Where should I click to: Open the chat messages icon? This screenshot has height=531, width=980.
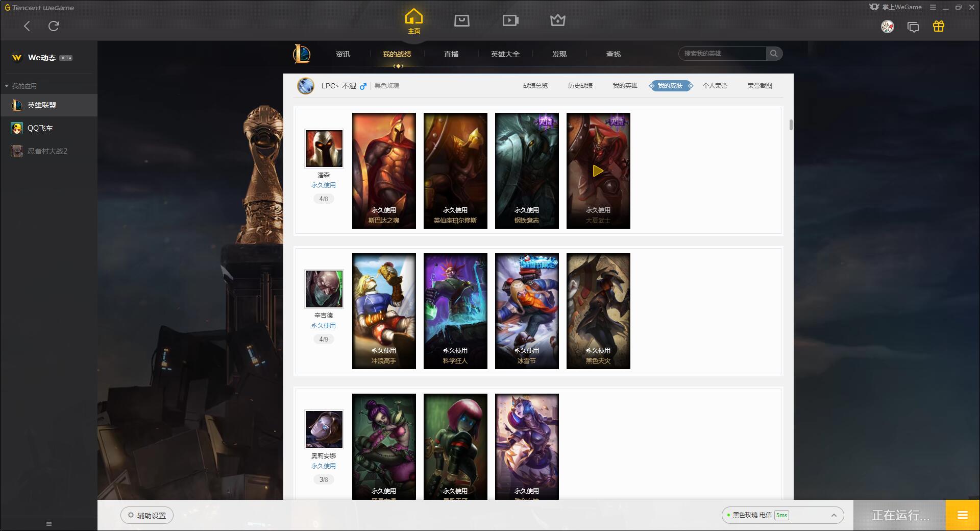click(913, 27)
